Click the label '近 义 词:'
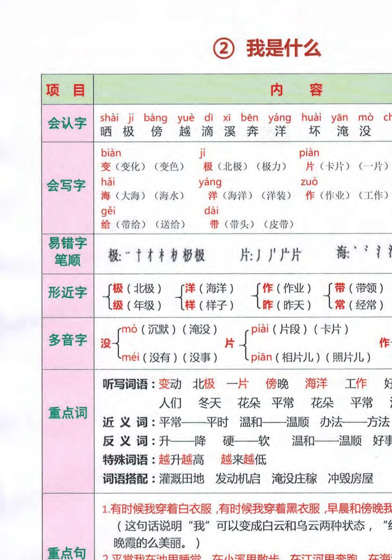Screen dimensions: 392x560 click(x=129, y=422)
